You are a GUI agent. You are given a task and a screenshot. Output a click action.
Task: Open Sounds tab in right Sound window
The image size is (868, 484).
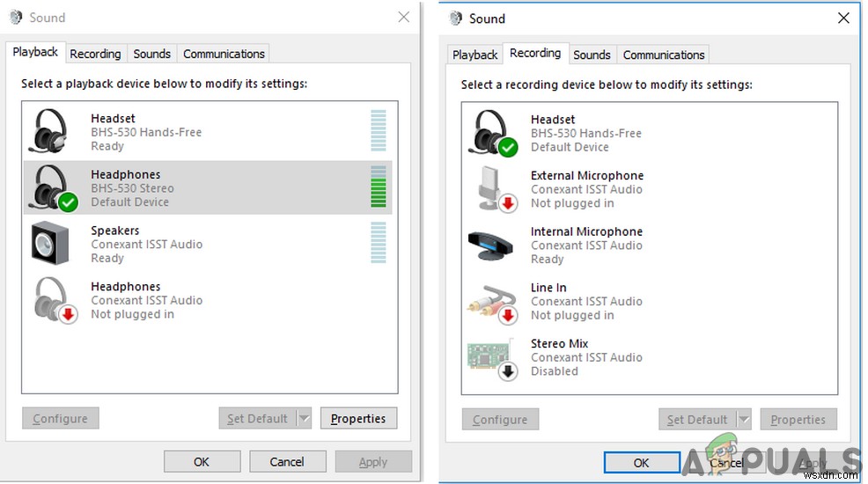pyautogui.click(x=592, y=55)
